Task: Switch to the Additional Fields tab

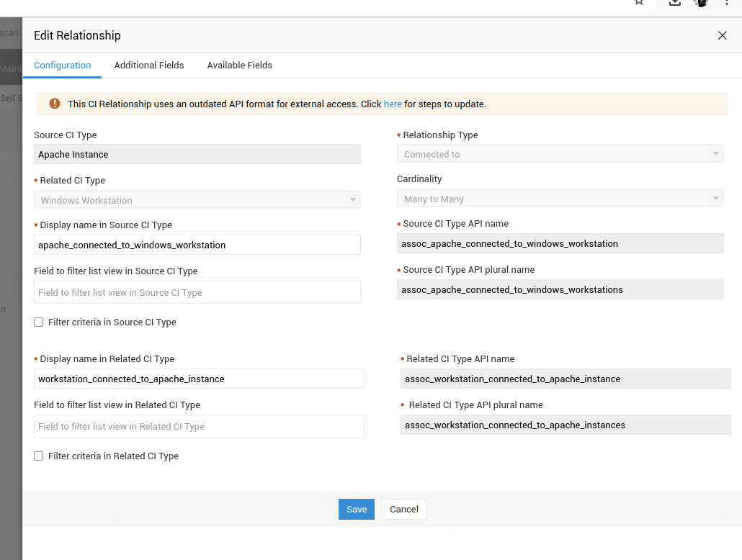Action: click(x=149, y=66)
